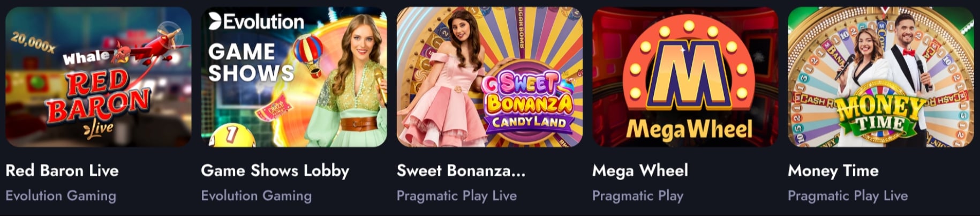Click the Mega Wheel title text
Viewport: 980px width, 216px height.
pyautogui.click(x=640, y=171)
